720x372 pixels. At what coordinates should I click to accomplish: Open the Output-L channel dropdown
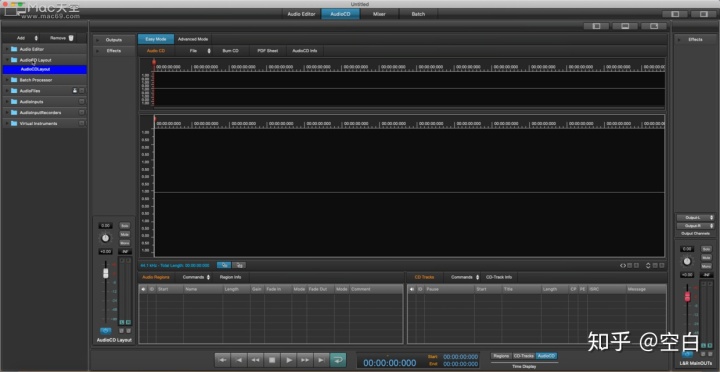click(695, 218)
